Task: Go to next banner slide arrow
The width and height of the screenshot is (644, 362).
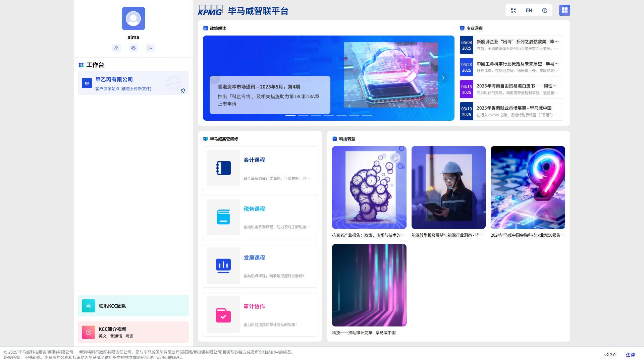Action: (x=443, y=78)
